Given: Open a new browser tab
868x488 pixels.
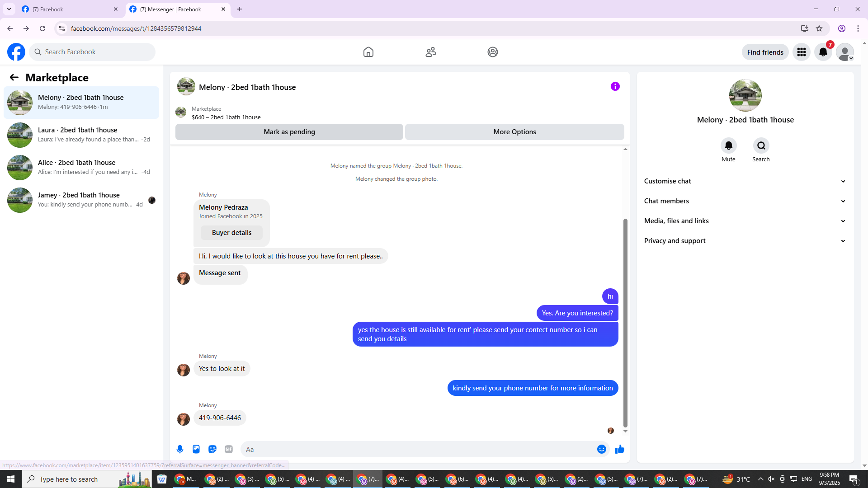Looking at the screenshot, I should 240,9.
